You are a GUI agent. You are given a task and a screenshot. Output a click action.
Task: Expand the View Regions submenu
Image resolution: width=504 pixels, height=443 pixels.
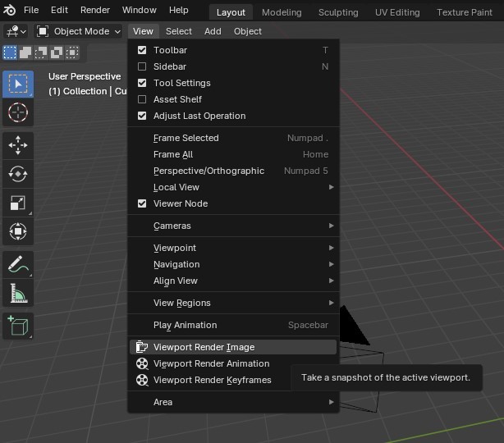[x=233, y=303]
